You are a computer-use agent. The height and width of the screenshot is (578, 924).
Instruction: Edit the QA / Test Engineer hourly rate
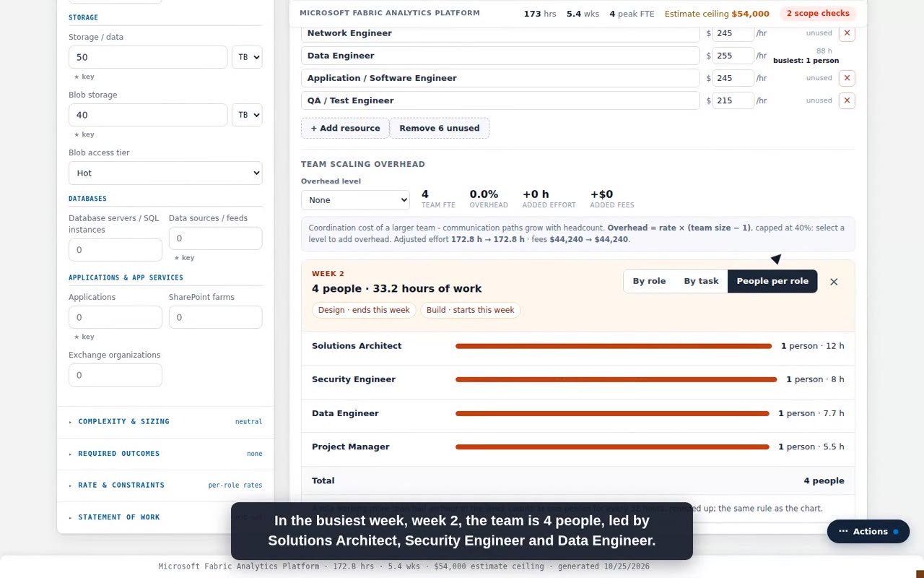click(733, 100)
